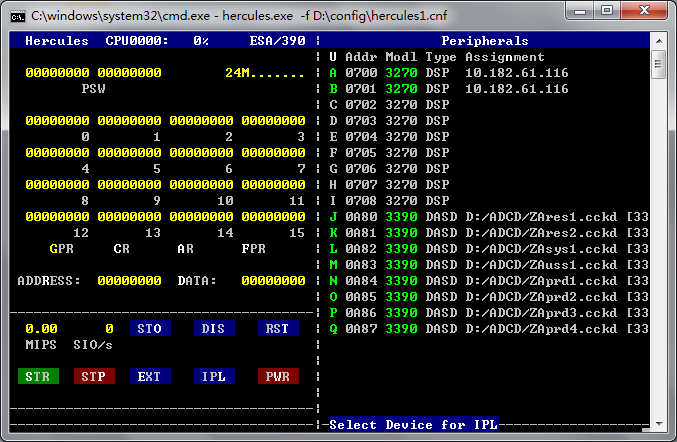Viewport: 677px width, 442px height.
Task: Click vertical scrollbar down arrow
Action: [x=659, y=423]
